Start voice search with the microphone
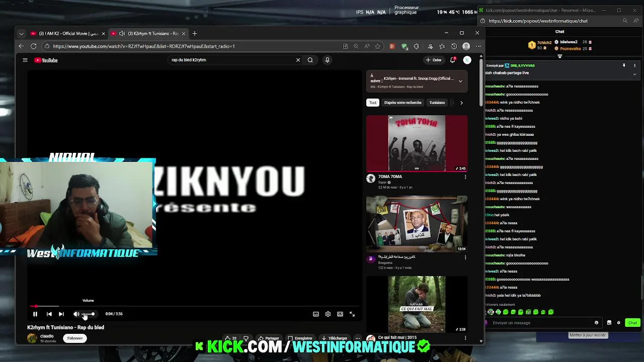The height and width of the screenshot is (362, 644). 327,60
